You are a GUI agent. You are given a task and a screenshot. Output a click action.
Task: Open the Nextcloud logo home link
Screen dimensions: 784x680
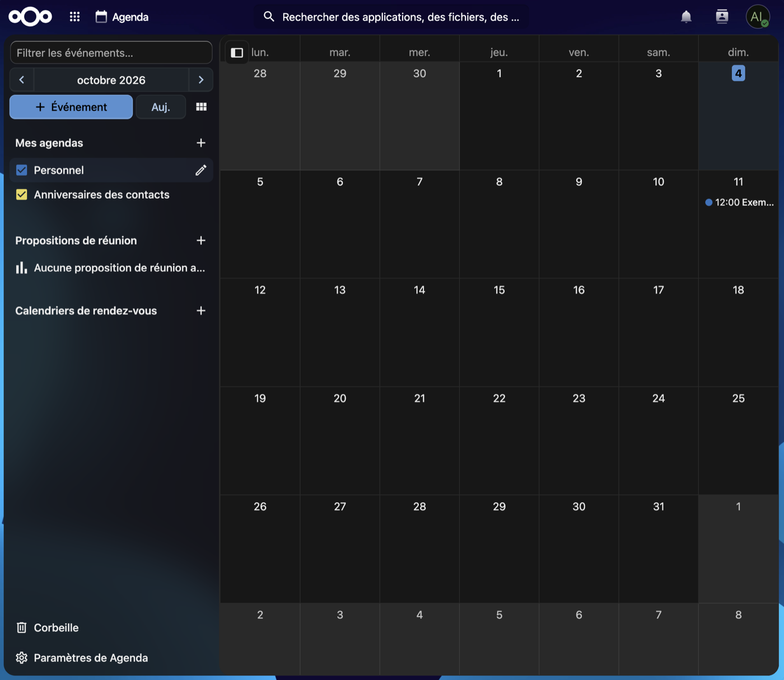point(30,17)
